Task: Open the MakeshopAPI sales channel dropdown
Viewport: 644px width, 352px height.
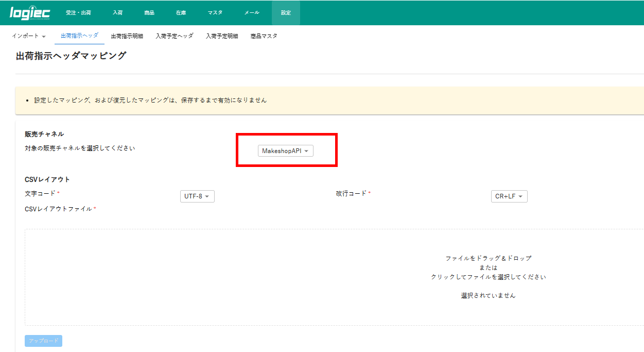Action: click(x=285, y=151)
